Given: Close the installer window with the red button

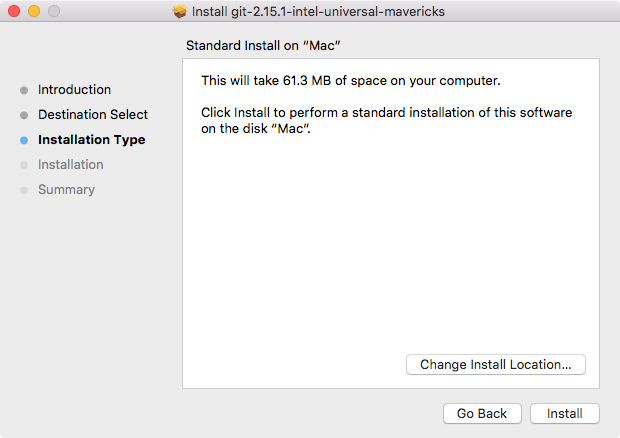Looking at the screenshot, I should pyautogui.click(x=14, y=12).
